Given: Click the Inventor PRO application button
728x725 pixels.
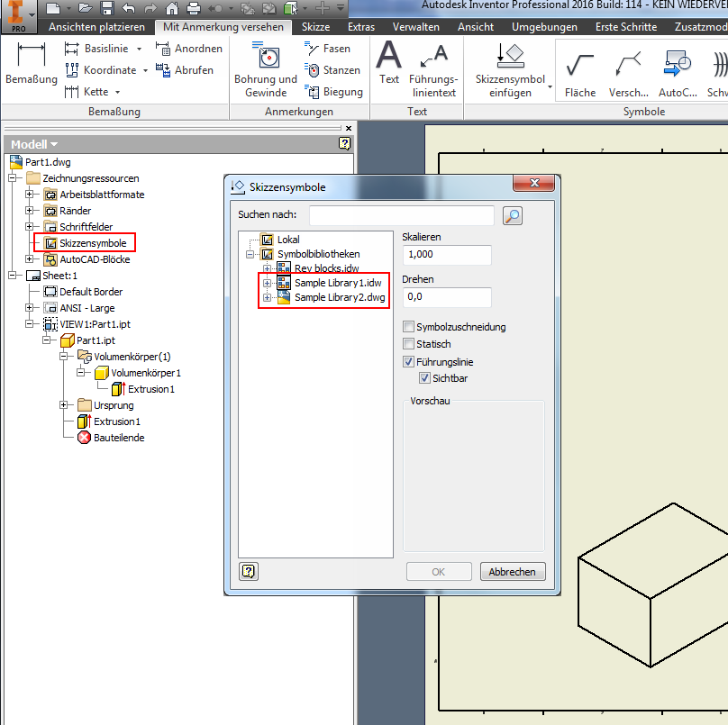Looking at the screenshot, I should [x=18, y=16].
